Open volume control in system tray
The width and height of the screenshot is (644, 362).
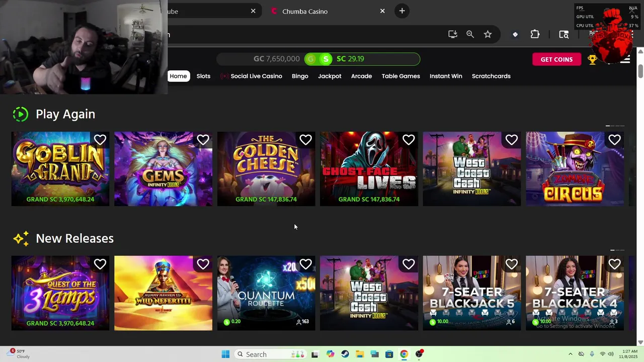[x=611, y=354]
